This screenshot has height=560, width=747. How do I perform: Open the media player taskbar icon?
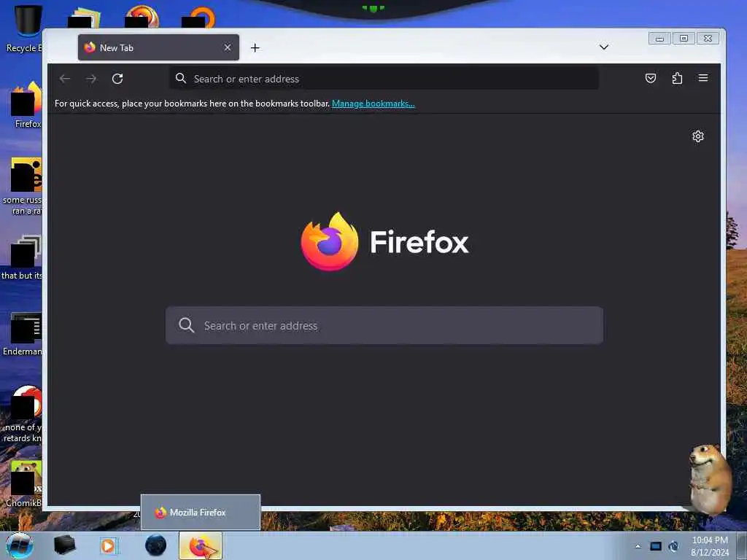click(x=109, y=545)
